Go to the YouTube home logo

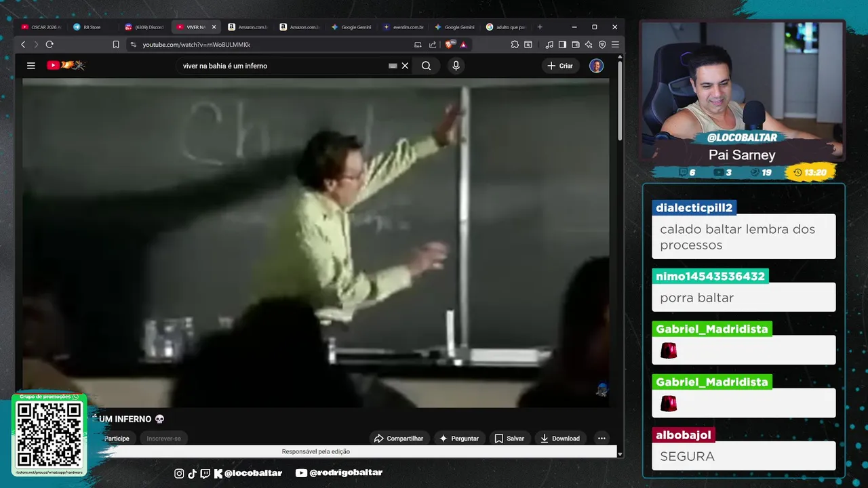click(x=66, y=66)
